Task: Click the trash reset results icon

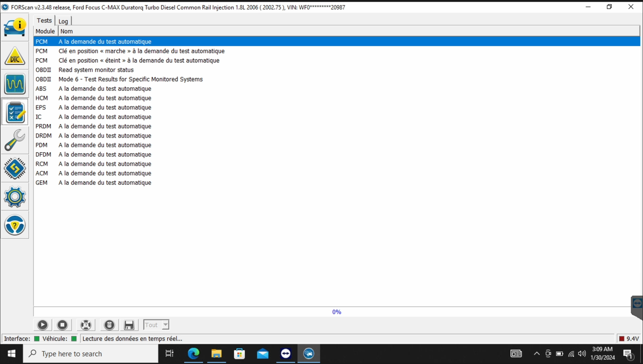Action: tap(109, 325)
